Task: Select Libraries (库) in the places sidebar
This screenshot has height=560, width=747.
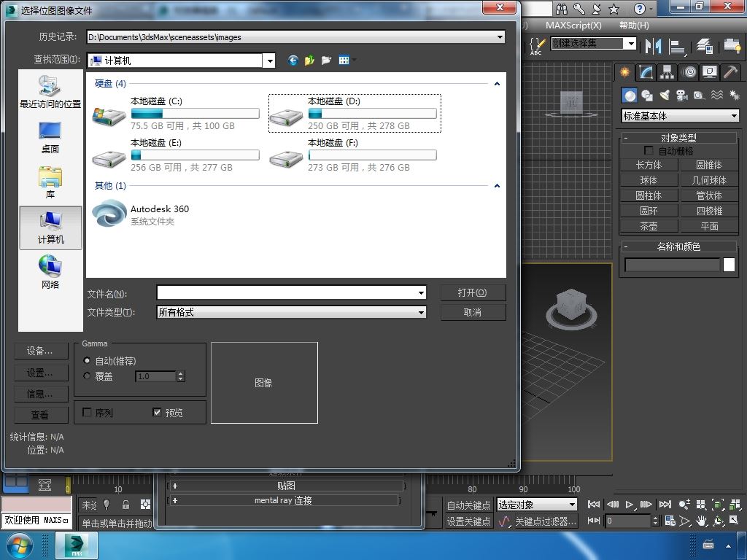Action: pyautogui.click(x=50, y=182)
